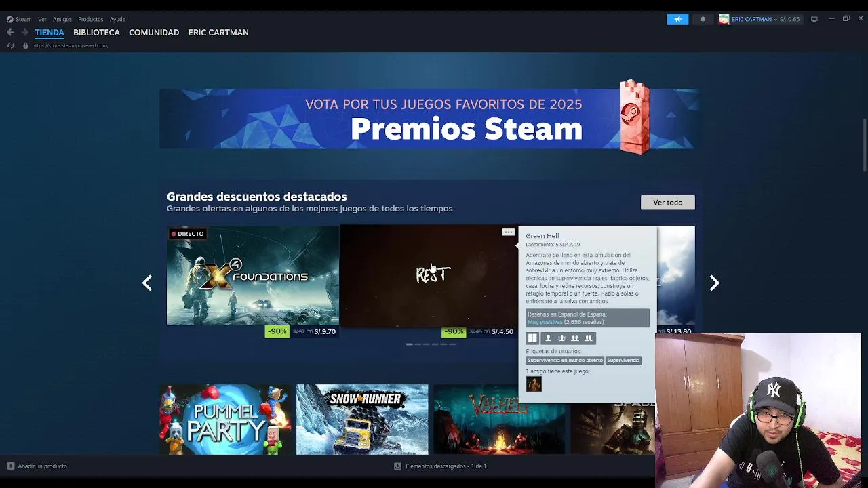Click the downloads icon in the bottom bar
This screenshot has height=488, width=868.
(397, 466)
